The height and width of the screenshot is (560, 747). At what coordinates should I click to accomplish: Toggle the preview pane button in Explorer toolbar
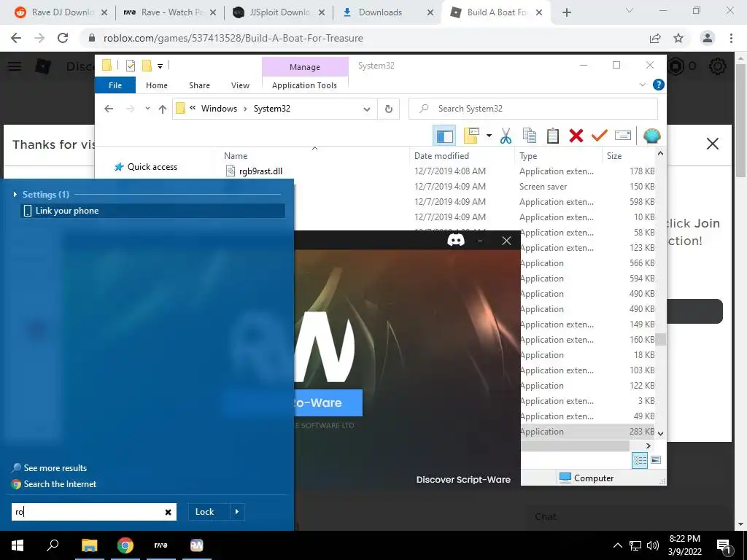(444, 136)
